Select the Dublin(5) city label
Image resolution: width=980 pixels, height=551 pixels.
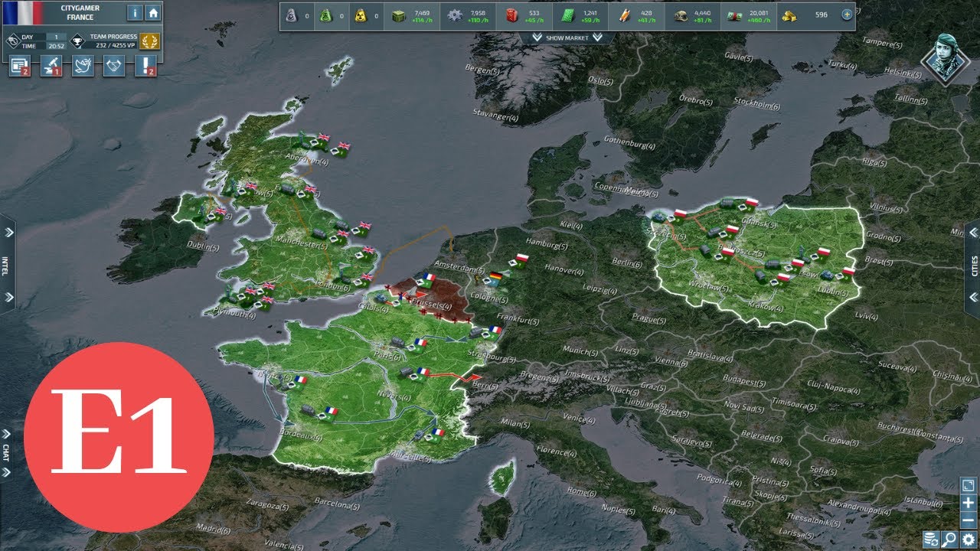pos(203,246)
